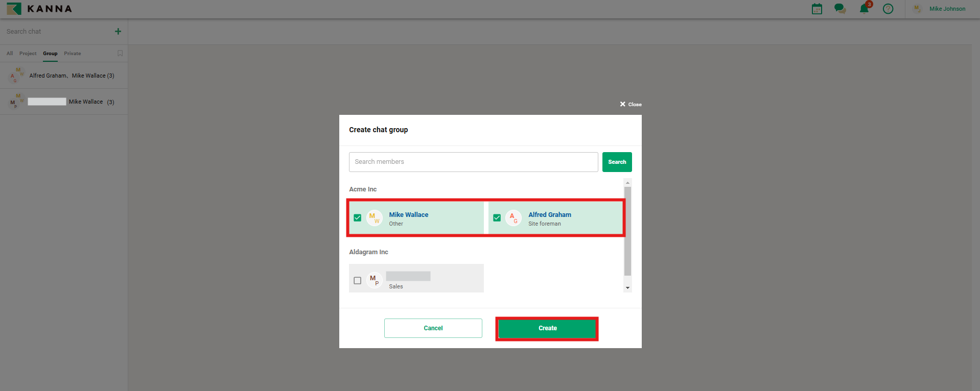
Task: Click the plus icon to add chat
Action: [x=118, y=32]
